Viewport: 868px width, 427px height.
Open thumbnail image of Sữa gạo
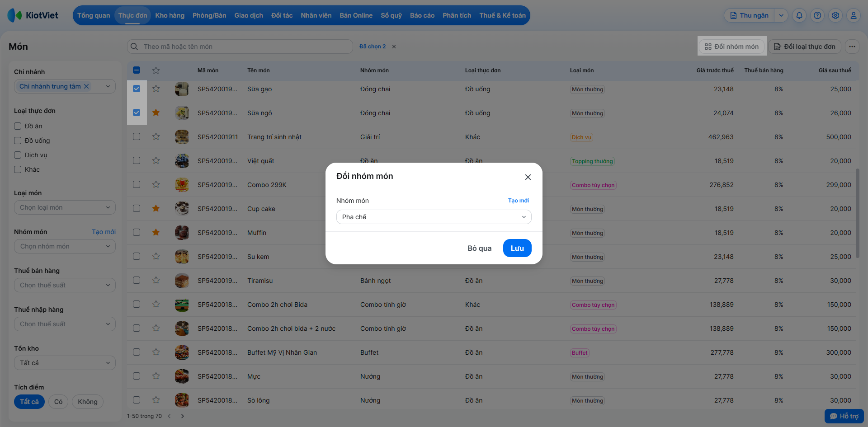(182, 89)
